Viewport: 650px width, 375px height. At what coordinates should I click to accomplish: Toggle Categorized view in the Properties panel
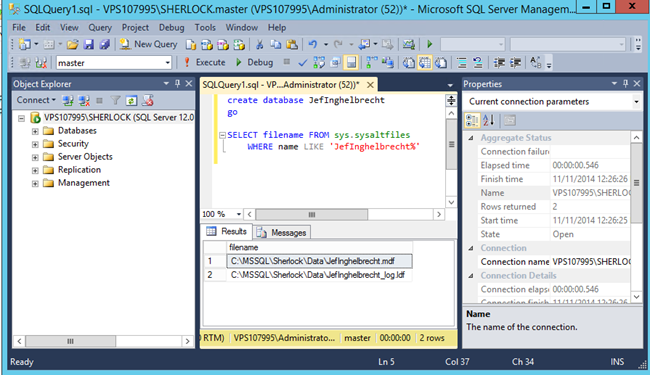pos(472,121)
